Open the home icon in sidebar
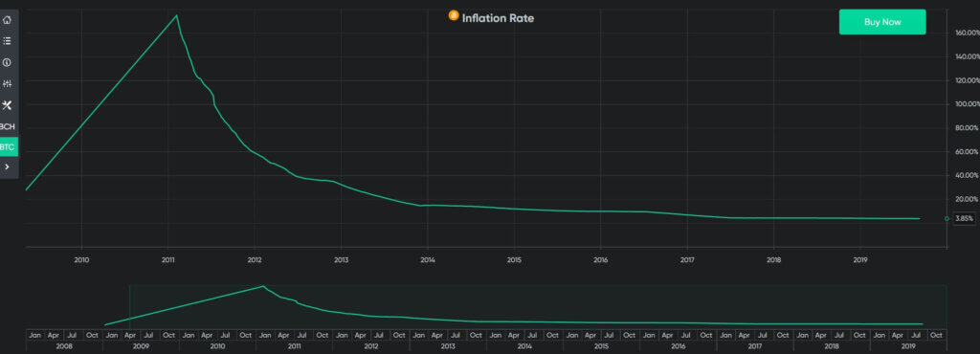This screenshot has height=354, width=980. pos(7,20)
